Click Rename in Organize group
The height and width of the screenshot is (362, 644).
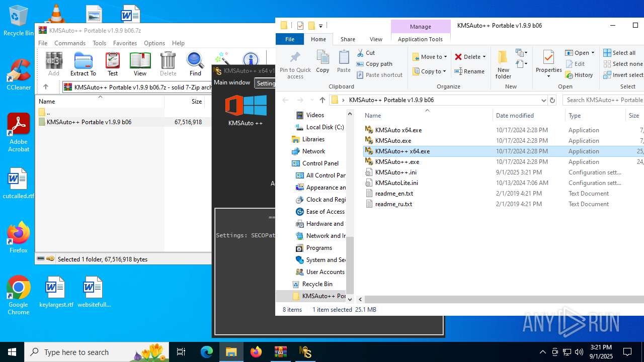(469, 71)
